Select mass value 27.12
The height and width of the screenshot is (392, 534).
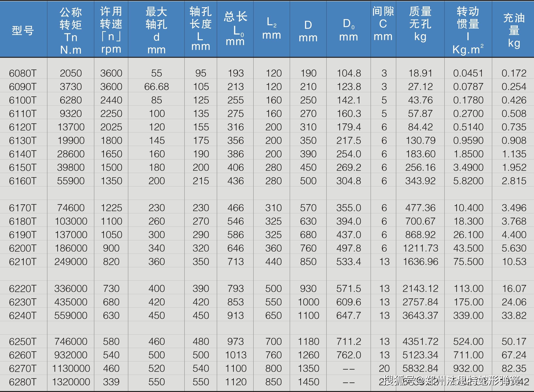click(x=420, y=87)
